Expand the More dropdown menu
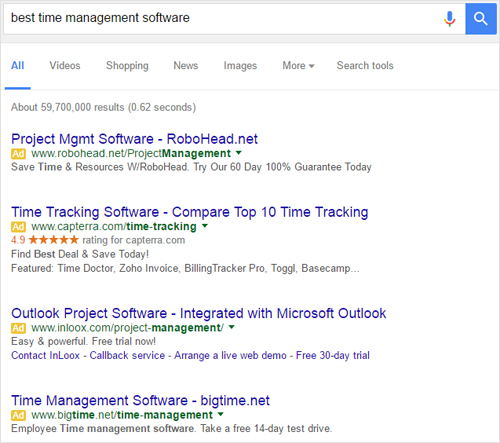Screen dimensions: 500x443 tap(298, 65)
